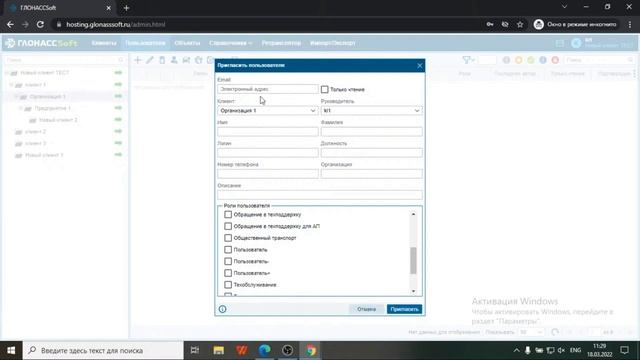The height and width of the screenshot is (360, 640).
Task: Open the volume control in system tray
Action: (x=561, y=350)
